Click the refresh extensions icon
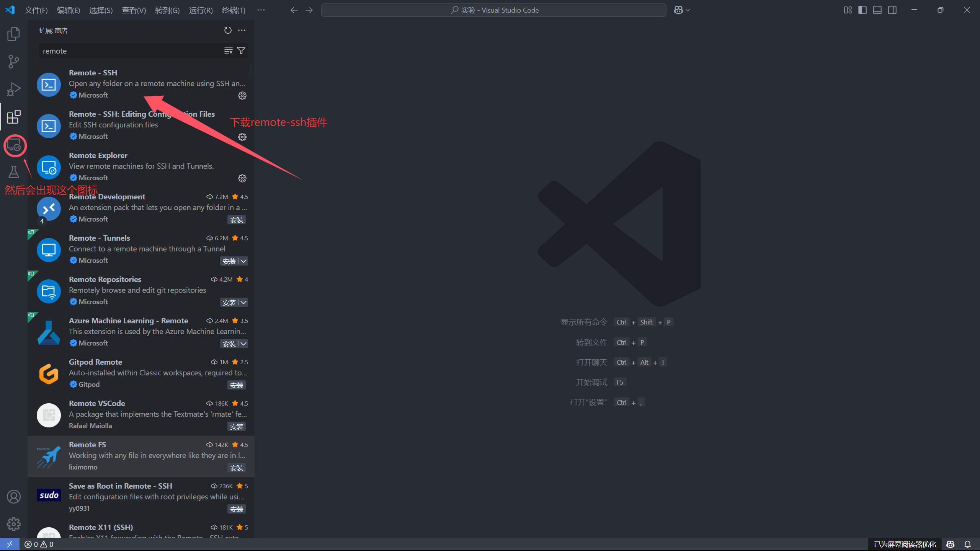 (228, 30)
